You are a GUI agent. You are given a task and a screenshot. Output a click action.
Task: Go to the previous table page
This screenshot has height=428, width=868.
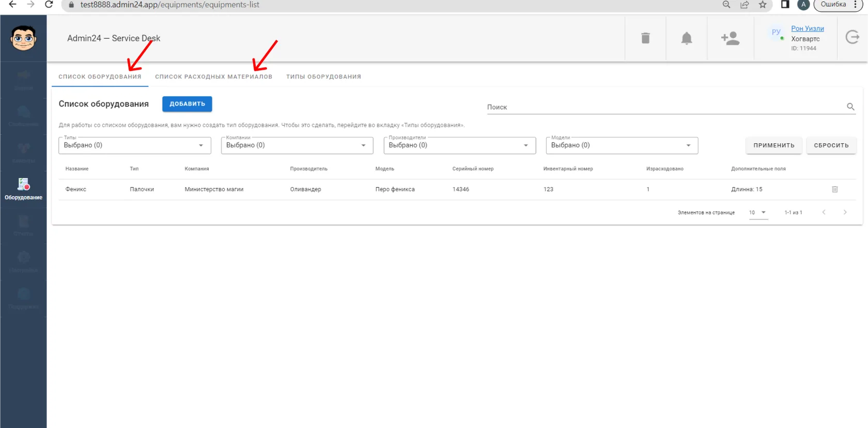tap(824, 212)
